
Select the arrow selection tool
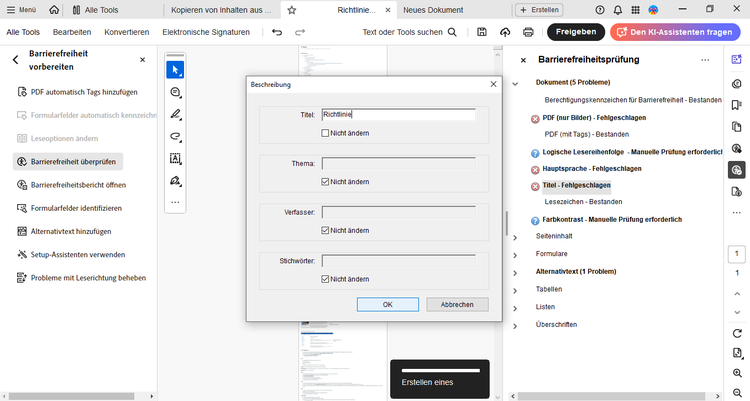[x=175, y=70]
